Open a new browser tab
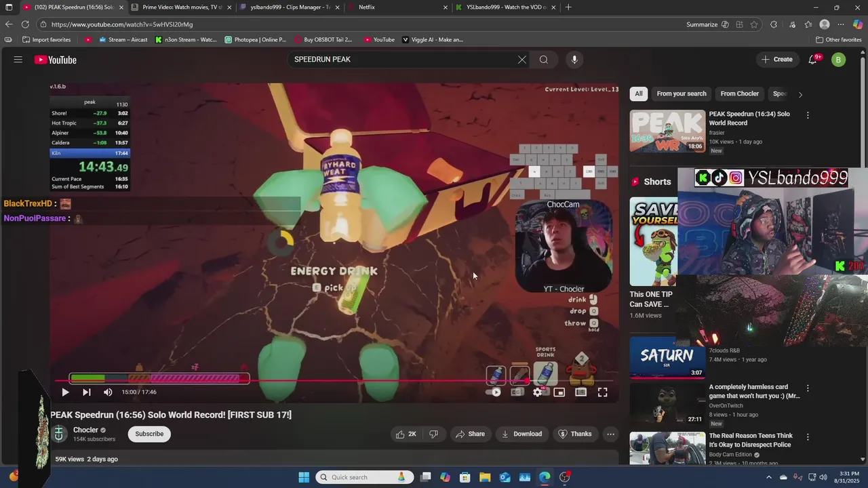This screenshot has width=868, height=488. [568, 7]
